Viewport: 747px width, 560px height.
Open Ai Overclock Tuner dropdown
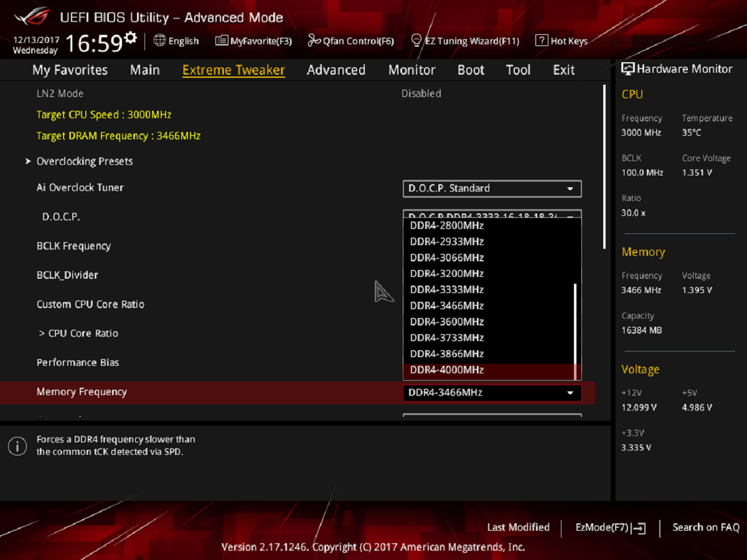pyautogui.click(x=492, y=189)
